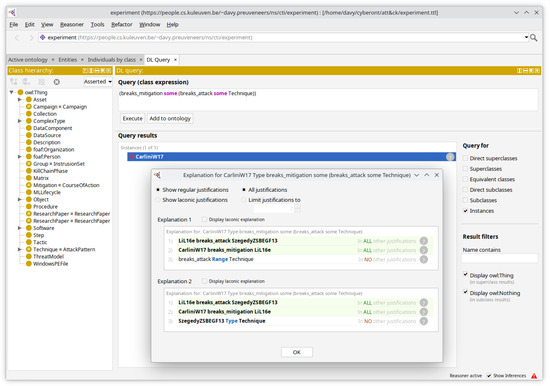Click the add subclass icon in Class hierarchy

point(14,82)
